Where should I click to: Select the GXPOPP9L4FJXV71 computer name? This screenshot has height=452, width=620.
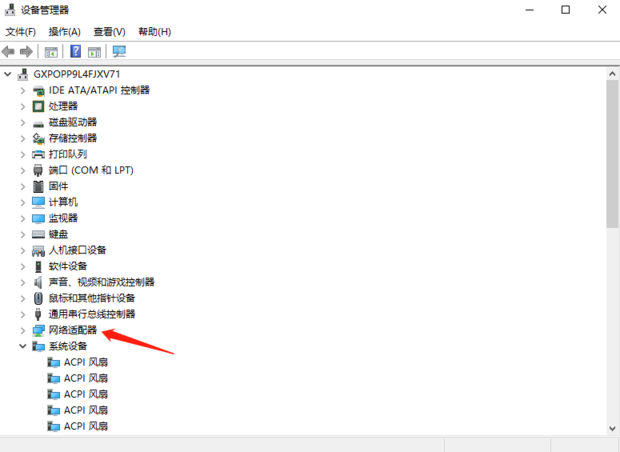pyautogui.click(x=77, y=74)
